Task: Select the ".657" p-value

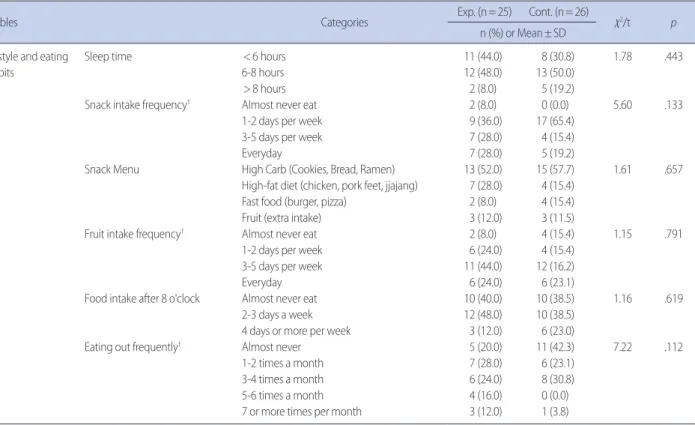Action: tap(673, 170)
